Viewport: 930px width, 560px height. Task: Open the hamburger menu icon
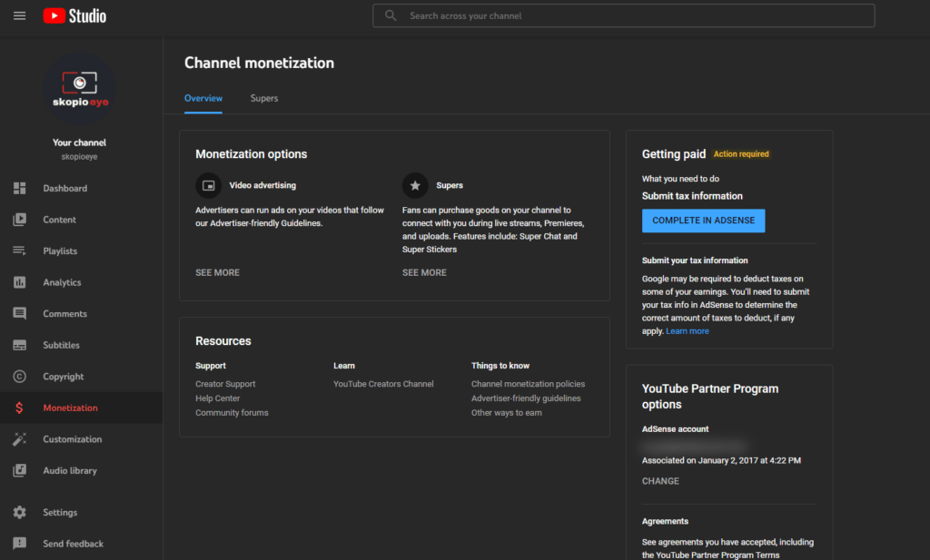[x=20, y=15]
